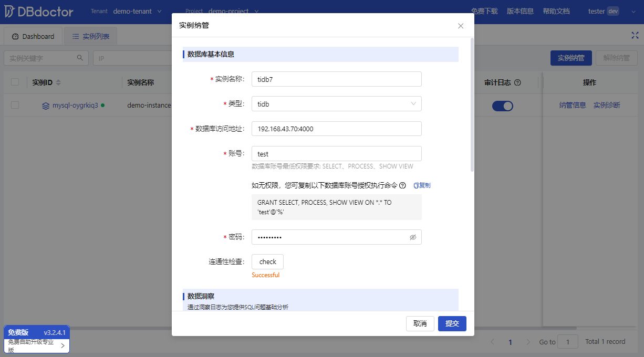Click the 实例关键字 search field
The image size is (644, 357).
pos(46,58)
